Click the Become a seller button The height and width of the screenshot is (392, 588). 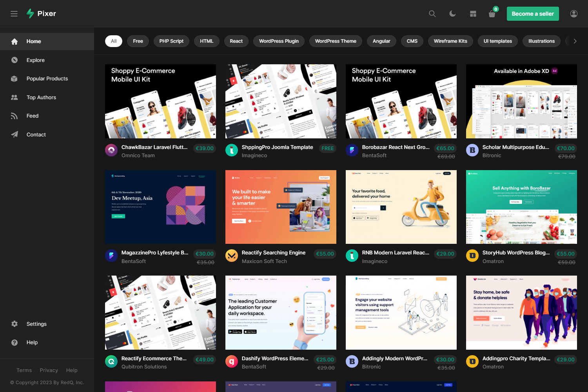(x=533, y=13)
